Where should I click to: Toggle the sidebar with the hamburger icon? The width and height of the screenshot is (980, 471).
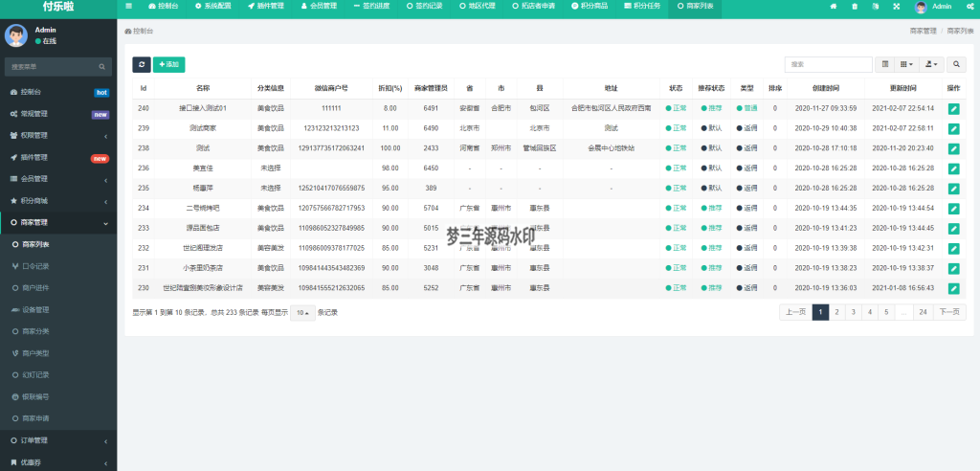pyautogui.click(x=129, y=7)
